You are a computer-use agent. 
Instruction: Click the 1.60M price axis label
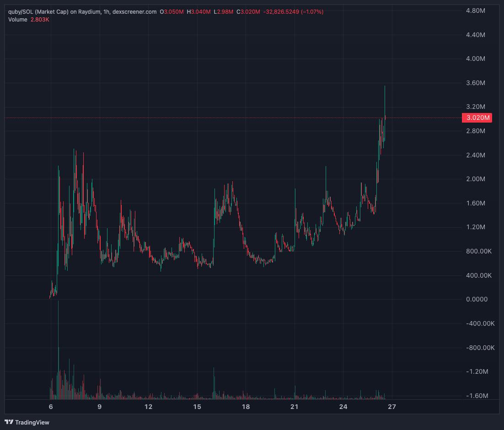475,203
